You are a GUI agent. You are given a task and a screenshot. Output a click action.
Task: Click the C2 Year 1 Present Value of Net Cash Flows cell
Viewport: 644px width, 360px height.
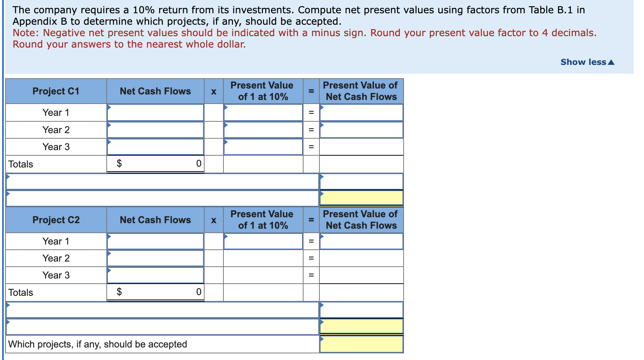pos(361,241)
